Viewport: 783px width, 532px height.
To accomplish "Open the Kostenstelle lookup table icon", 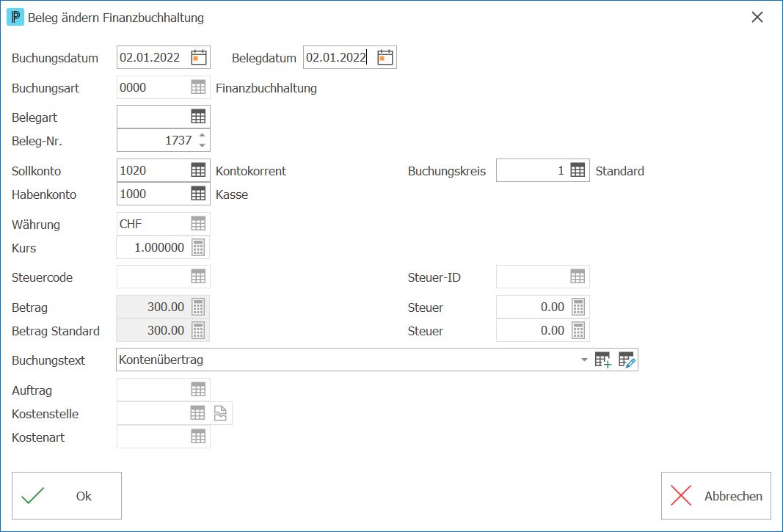I will (x=197, y=413).
